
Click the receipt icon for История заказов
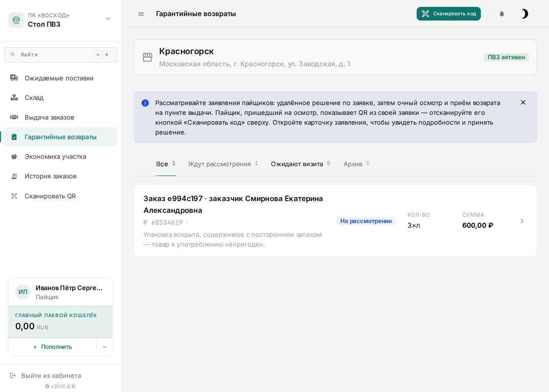click(14, 176)
